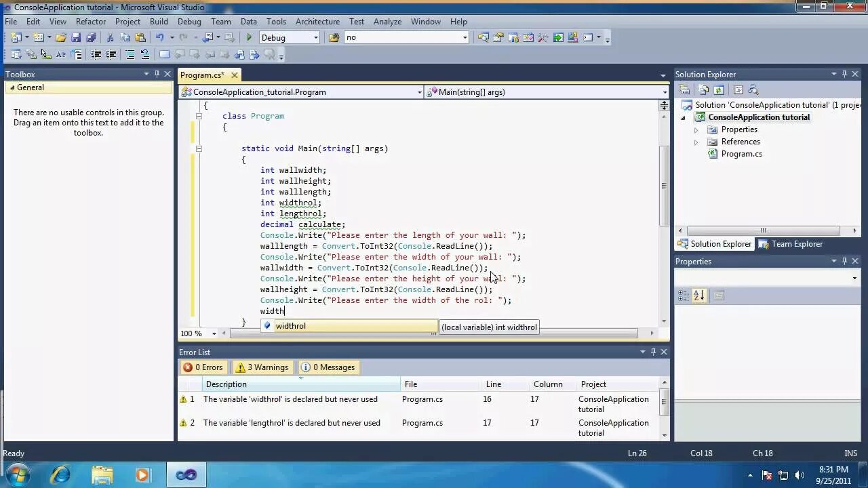This screenshot has width=868, height=488.
Task: Open the editor zoom 100 % dropdown
Action: tap(214, 333)
